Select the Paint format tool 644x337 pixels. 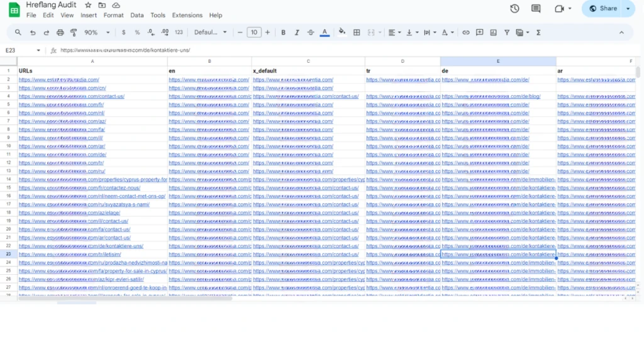click(x=74, y=32)
